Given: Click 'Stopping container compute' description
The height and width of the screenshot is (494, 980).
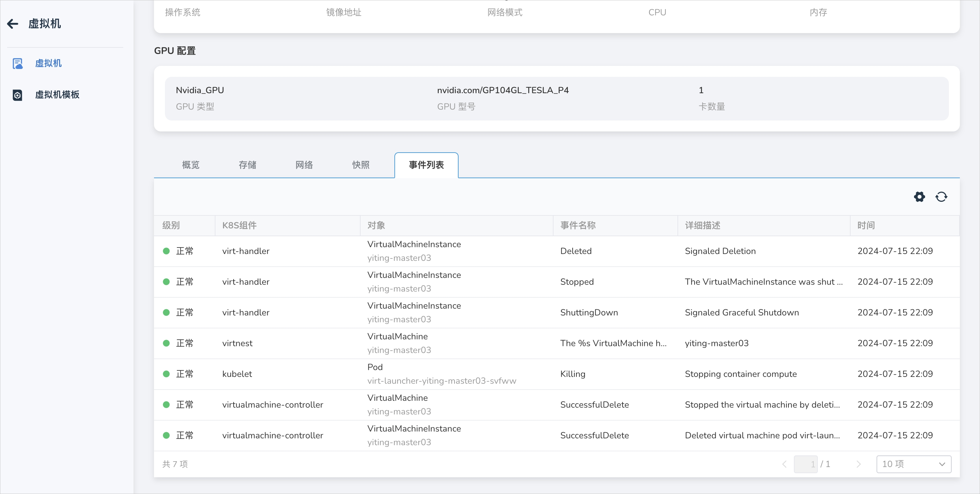Looking at the screenshot, I should pos(741,374).
